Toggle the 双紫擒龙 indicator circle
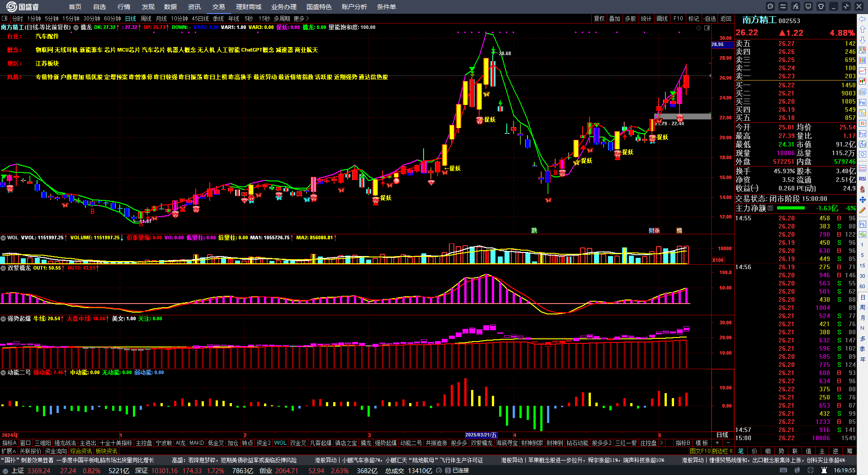Viewport: 868px width, 475px height. tap(3, 268)
